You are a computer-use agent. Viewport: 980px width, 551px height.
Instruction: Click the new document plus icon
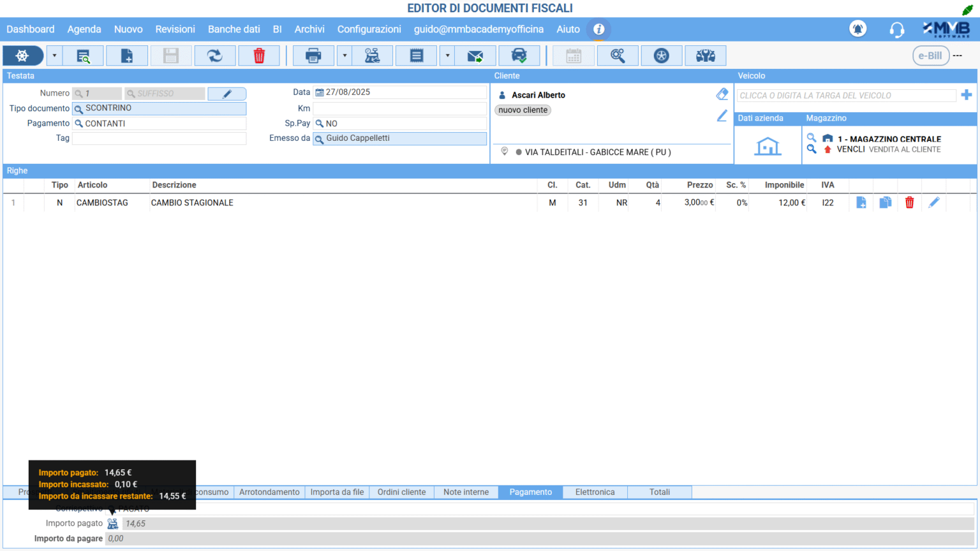coord(127,56)
